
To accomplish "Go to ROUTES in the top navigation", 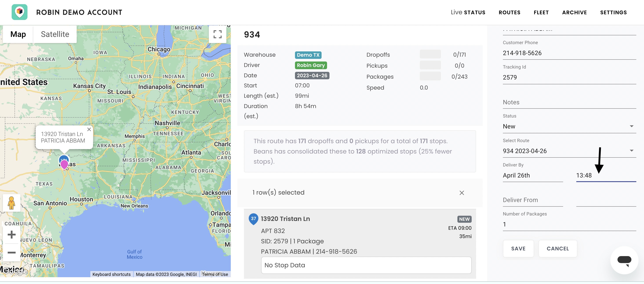I will pyautogui.click(x=509, y=12).
